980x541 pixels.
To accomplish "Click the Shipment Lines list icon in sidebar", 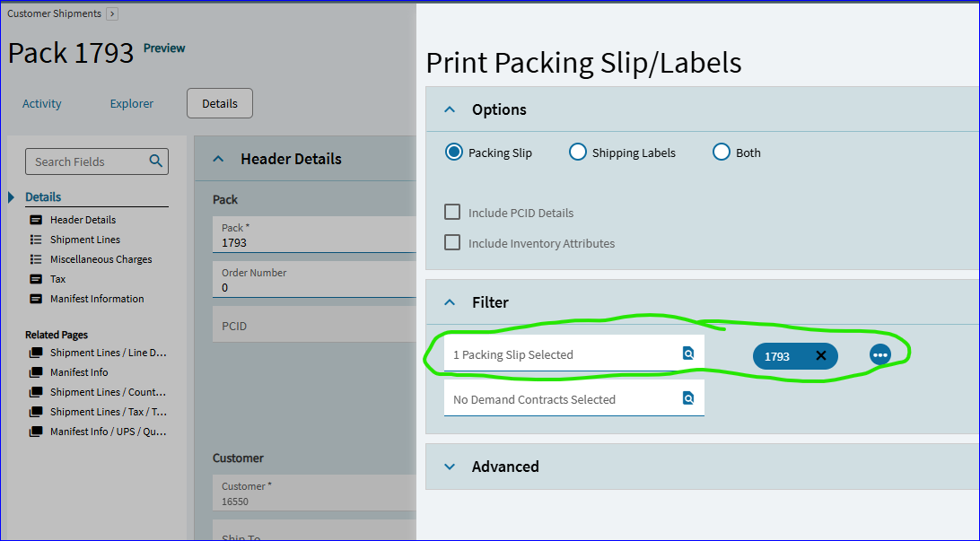I will 36,240.
